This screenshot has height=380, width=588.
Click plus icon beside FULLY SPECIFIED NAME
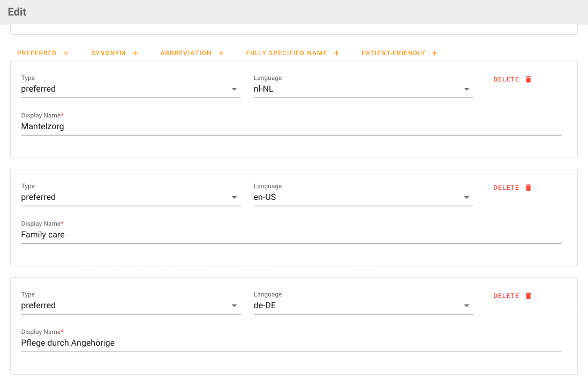pos(336,53)
